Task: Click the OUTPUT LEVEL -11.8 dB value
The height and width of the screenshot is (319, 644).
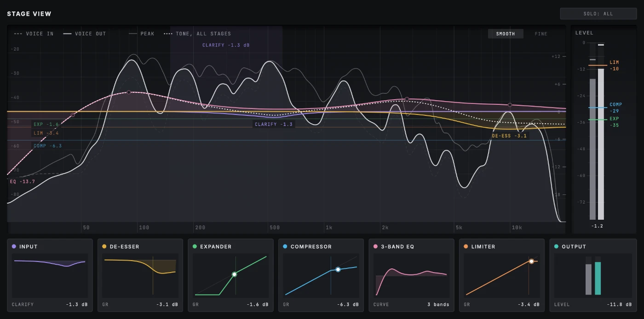Action: click(x=620, y=304)
